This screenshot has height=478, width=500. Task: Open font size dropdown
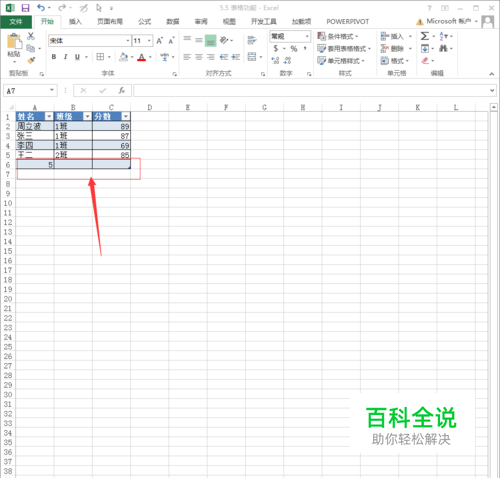150,41
